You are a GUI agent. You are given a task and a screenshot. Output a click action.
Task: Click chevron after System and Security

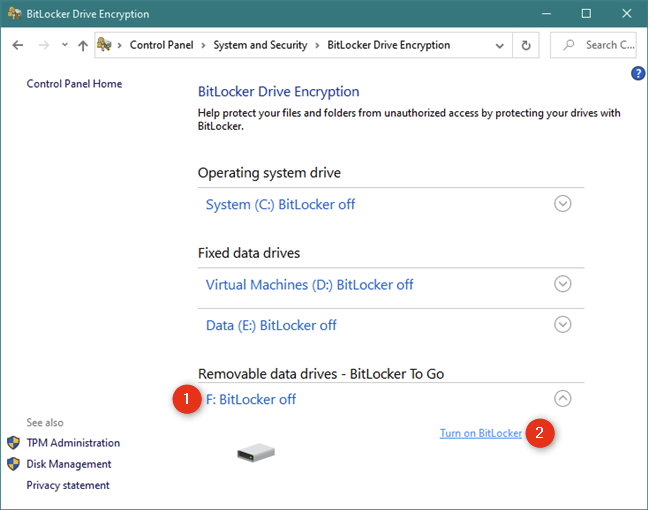[x=317, y=45]
